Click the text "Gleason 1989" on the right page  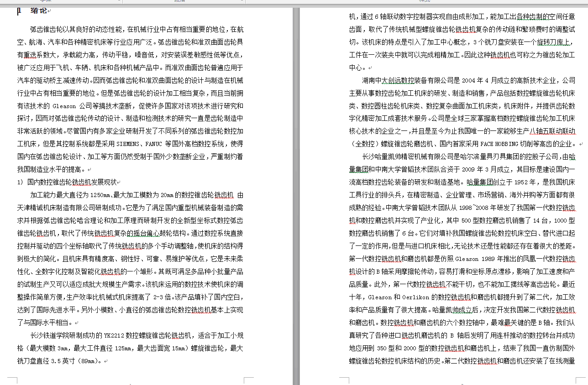475,259
